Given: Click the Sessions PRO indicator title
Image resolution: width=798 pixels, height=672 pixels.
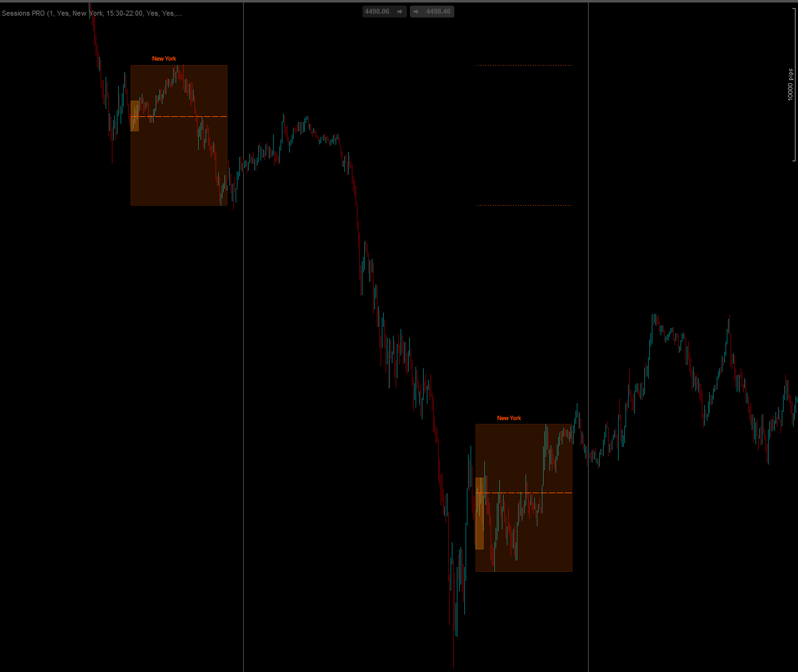Looking at the screenshot, I should pos(92,13).
